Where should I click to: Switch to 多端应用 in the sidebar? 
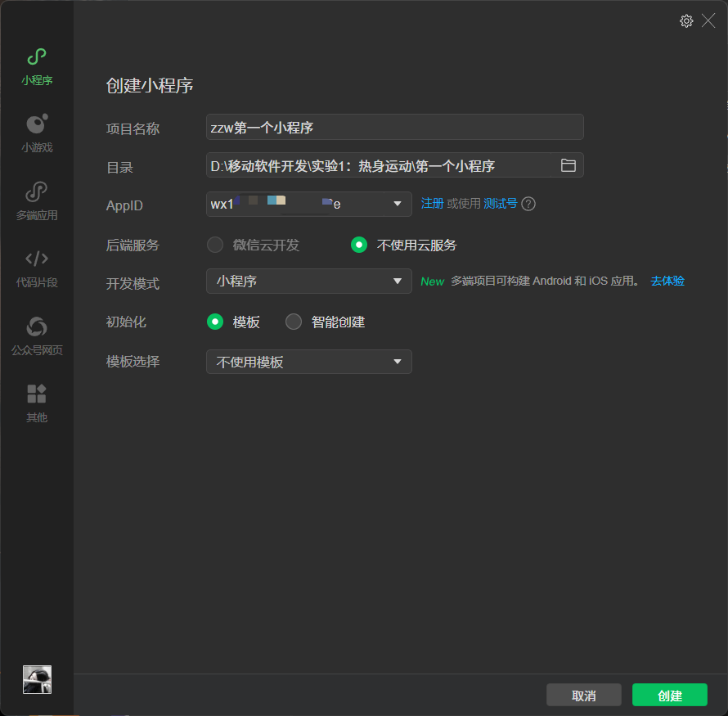[x=37, y=200]
